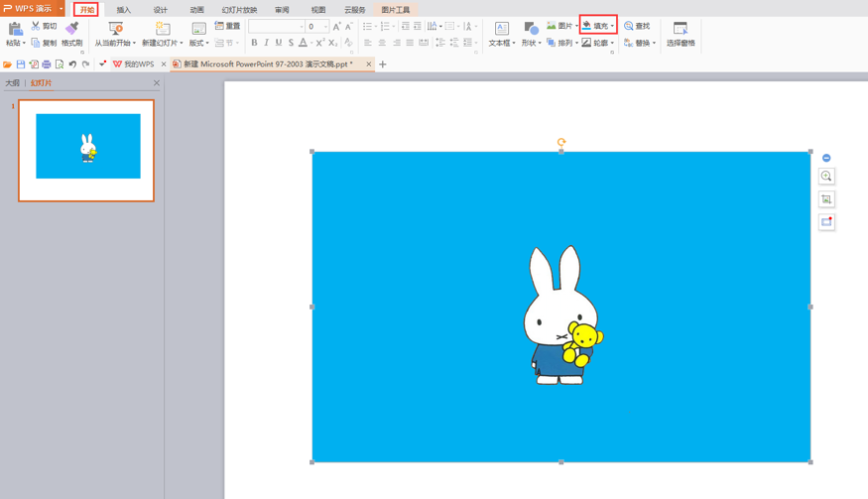The image size is (868, 499).
Task: Click the Shapes (形状) icon
Action: point(532,29)
